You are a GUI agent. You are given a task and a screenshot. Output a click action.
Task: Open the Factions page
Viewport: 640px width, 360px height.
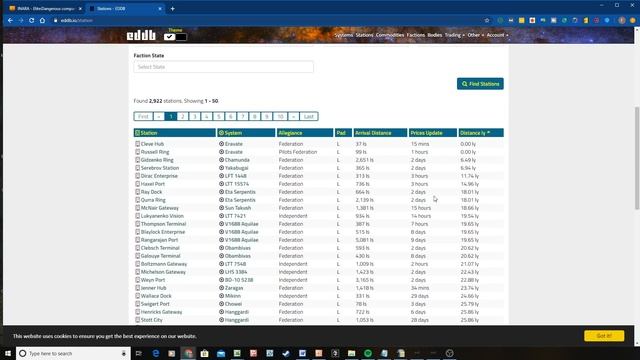[x=416, y=35]
